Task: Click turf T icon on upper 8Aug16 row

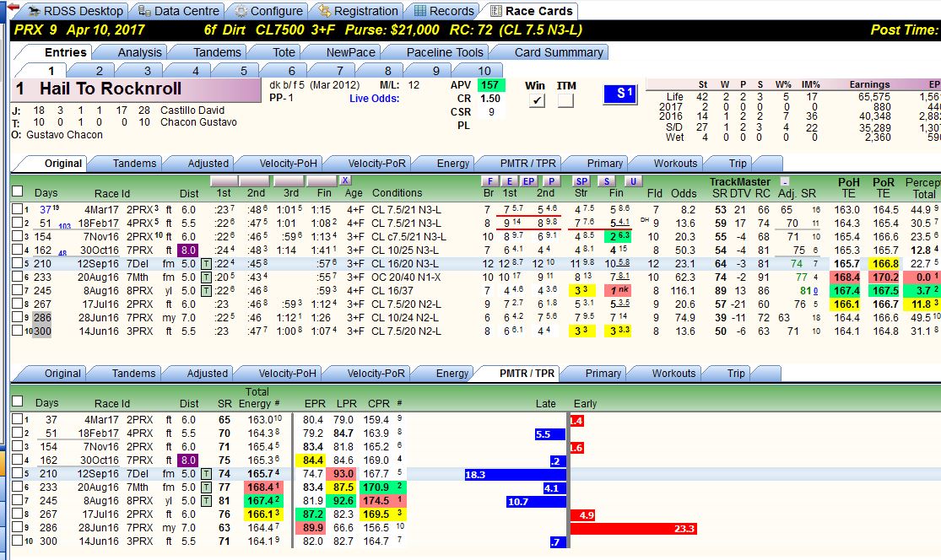Action: [206, 291]
